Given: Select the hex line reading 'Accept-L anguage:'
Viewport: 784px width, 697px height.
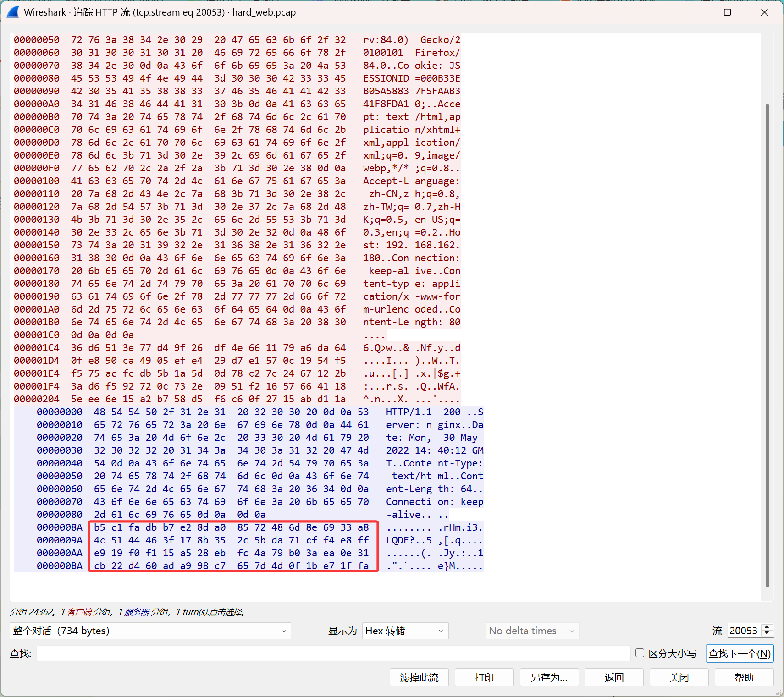Looking at the screenshot, I should click(x=237, y=181).
